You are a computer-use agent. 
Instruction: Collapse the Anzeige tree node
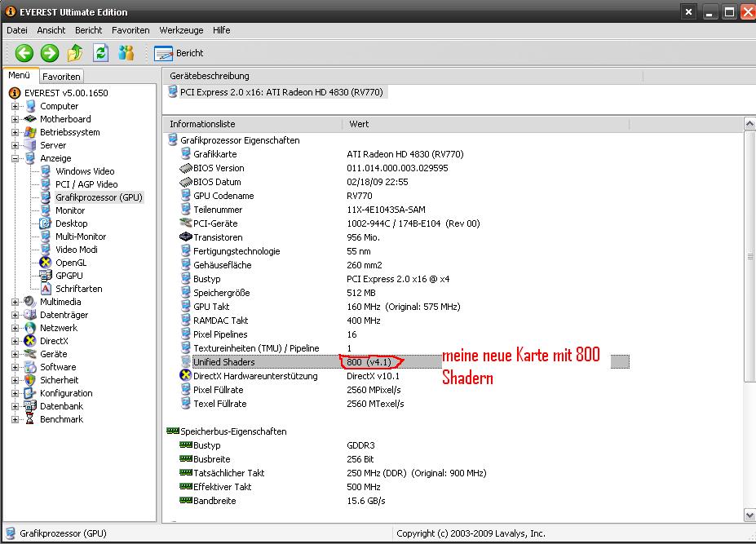(x=15, y=158)
